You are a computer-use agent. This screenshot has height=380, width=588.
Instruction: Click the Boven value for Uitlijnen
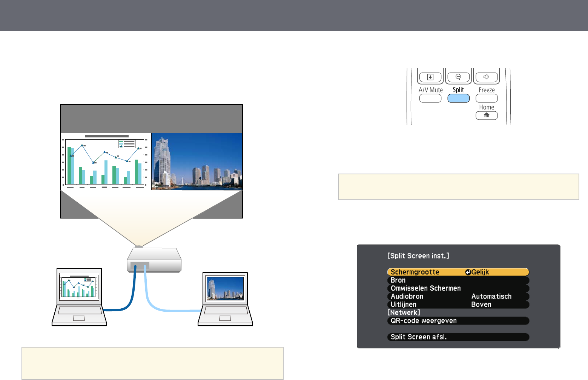[x=481, y=305]
